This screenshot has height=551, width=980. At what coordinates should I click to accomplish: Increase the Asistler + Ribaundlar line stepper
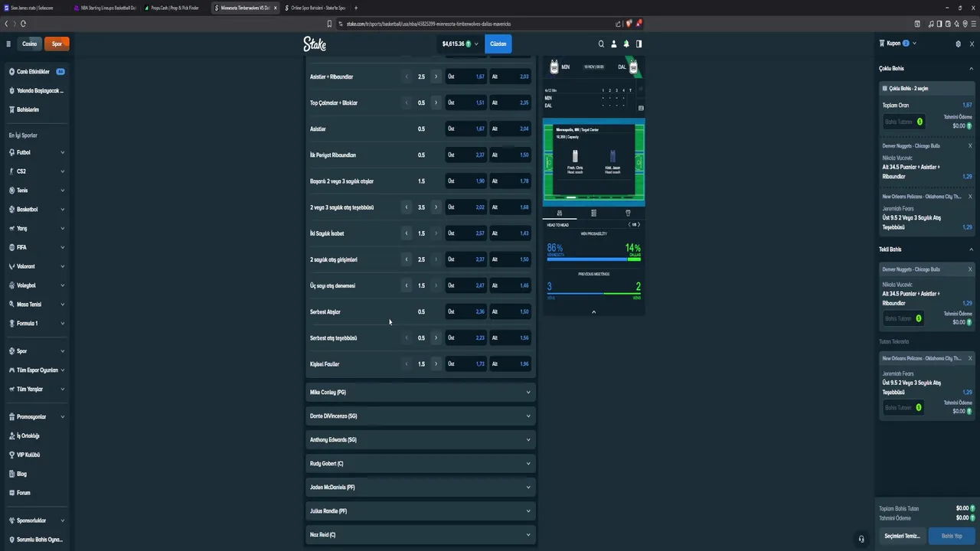pyautogui.click(x=436, y=77)
